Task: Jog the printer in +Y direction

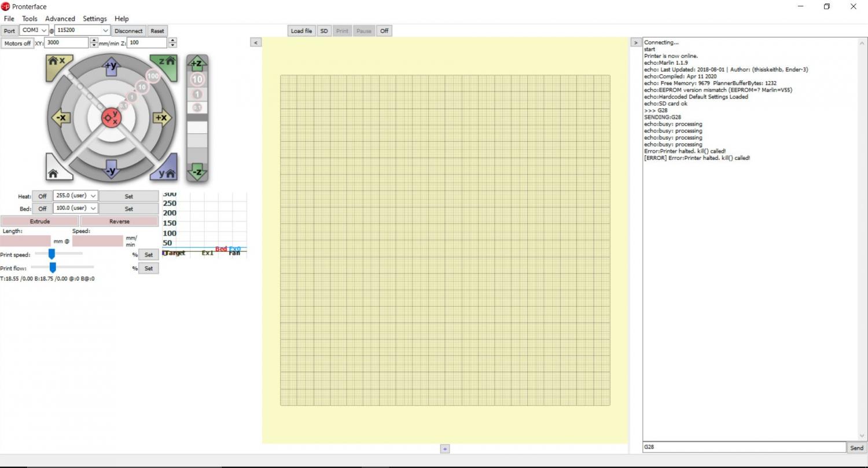Action: (x=111, y=67)
